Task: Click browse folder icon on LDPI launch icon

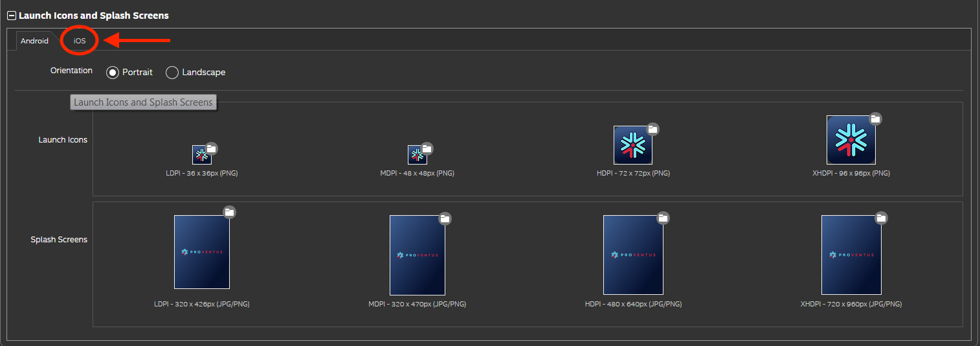Action: (211, 149)
